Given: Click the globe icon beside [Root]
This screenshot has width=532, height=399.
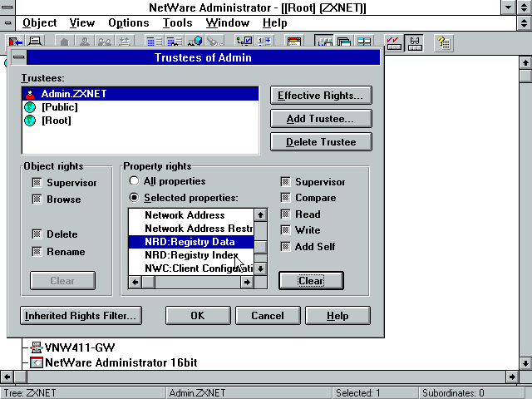Looking at the screenshot, I should pyautogui.click(x=30, y=121).
